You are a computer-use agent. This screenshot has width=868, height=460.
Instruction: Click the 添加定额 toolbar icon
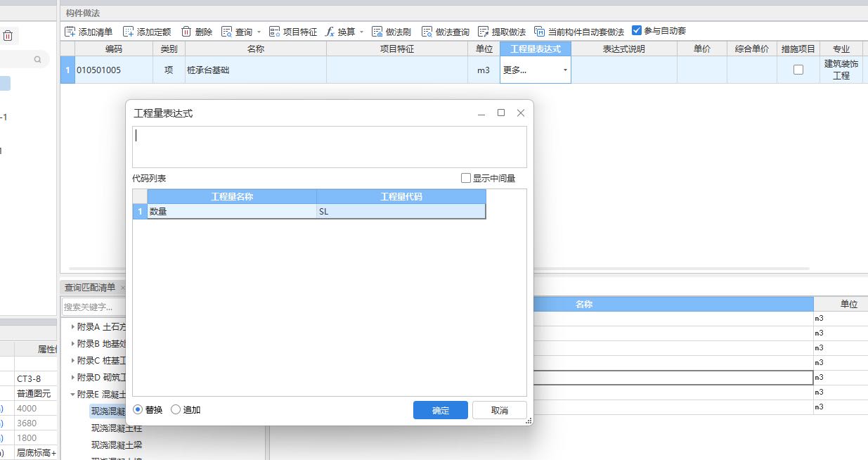[129, 32]
